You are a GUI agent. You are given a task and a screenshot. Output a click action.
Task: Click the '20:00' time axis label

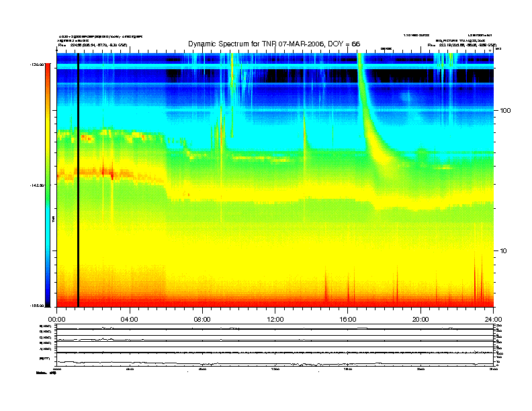420,320
